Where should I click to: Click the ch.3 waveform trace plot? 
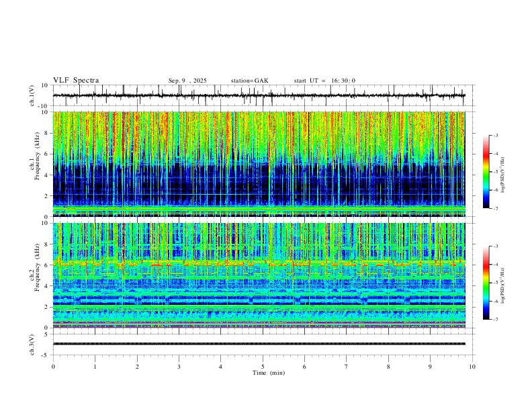(263, 345)
